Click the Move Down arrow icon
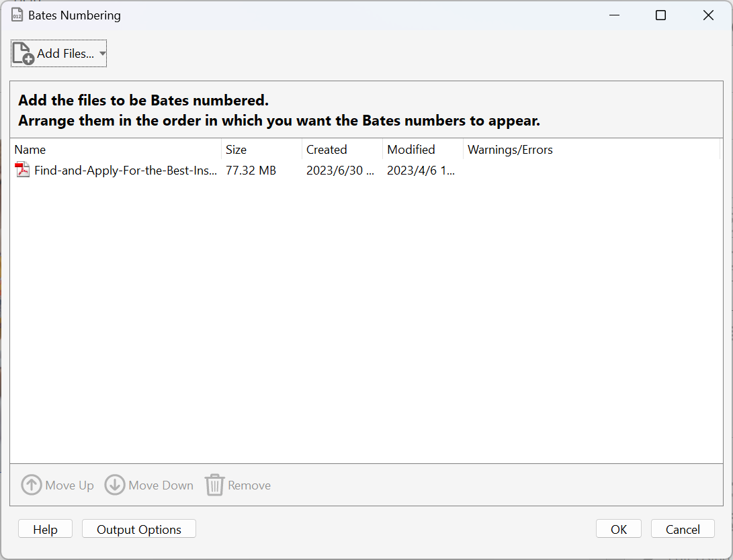This screenshot has width=733, height=560. [115, 485]
